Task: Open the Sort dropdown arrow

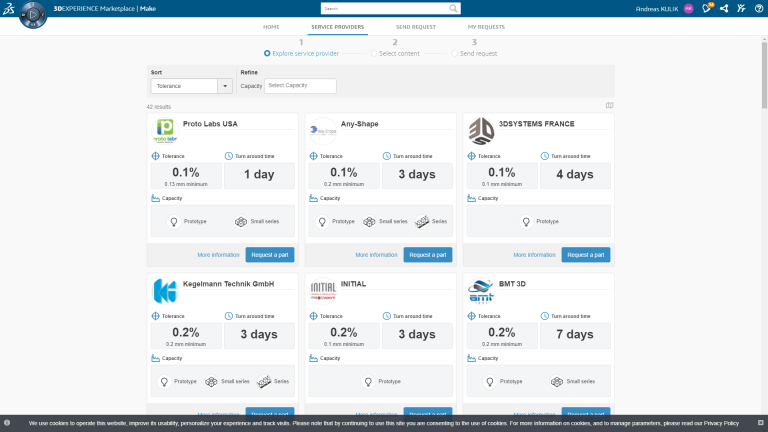Action: coord(225,86)
